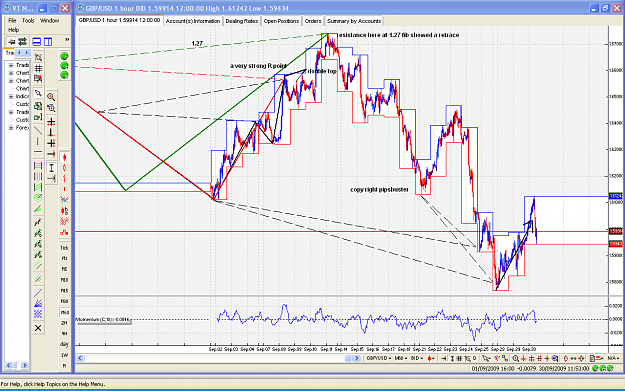
Task: Click the Chart tree item under Trad
Action: click(x=22, y=73)
